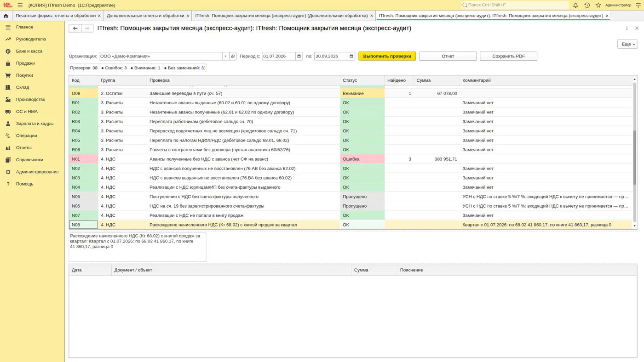644x362 pixels.
Task: Click the period start date field
Action: 279,56
